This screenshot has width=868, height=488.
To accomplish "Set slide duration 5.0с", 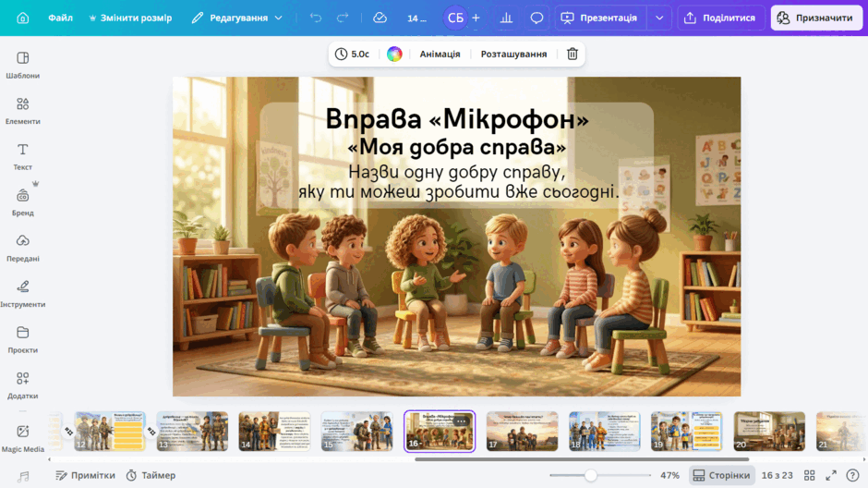I will [x=352, y=54].
